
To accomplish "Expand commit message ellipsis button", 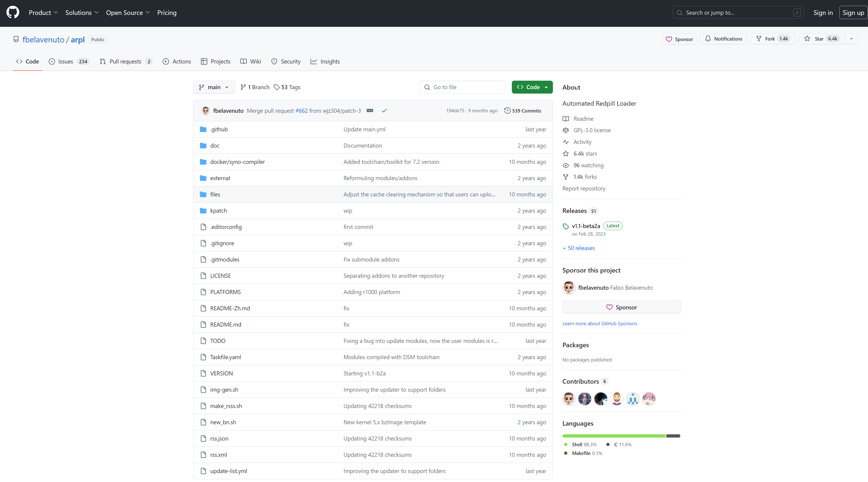I will tap(370, 111).
